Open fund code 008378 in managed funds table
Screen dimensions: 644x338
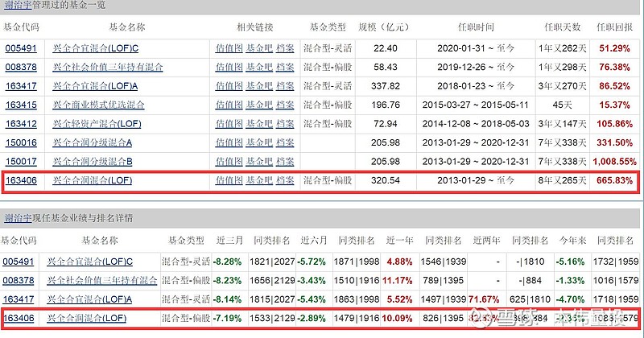(21, 67)
